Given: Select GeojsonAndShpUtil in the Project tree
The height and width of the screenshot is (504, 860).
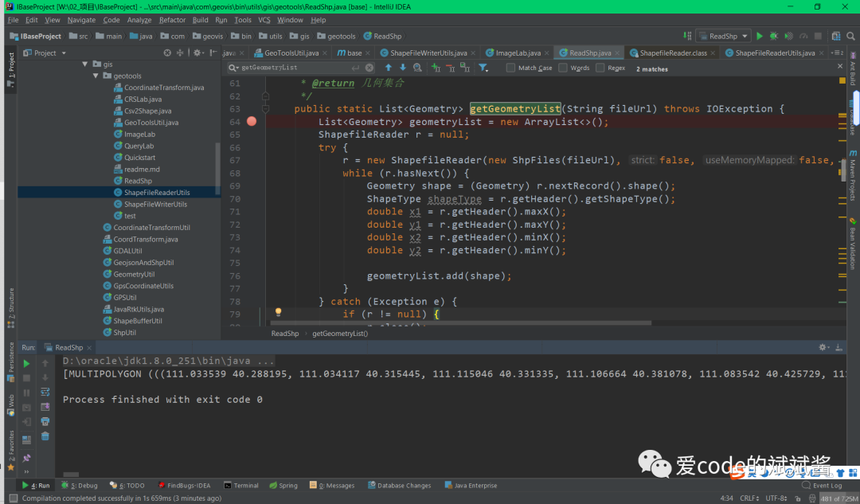Looking at the screenshot, I should click(143, 262).
